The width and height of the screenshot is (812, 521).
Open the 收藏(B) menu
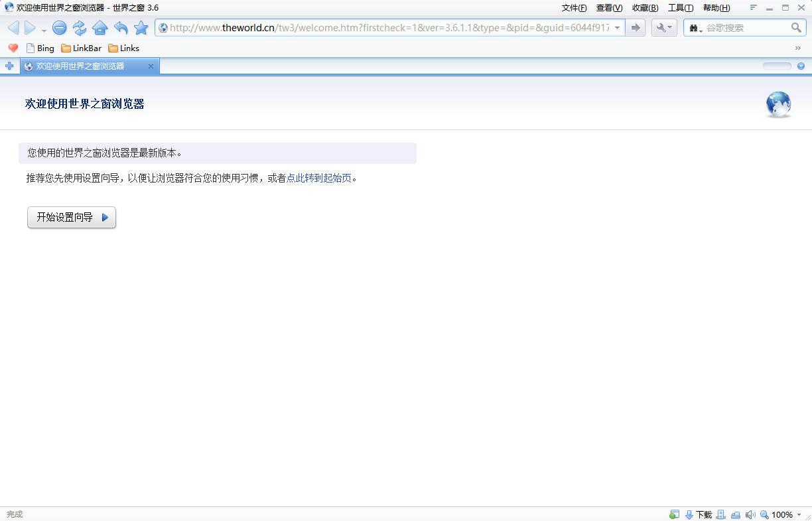(x=645, y=8)
